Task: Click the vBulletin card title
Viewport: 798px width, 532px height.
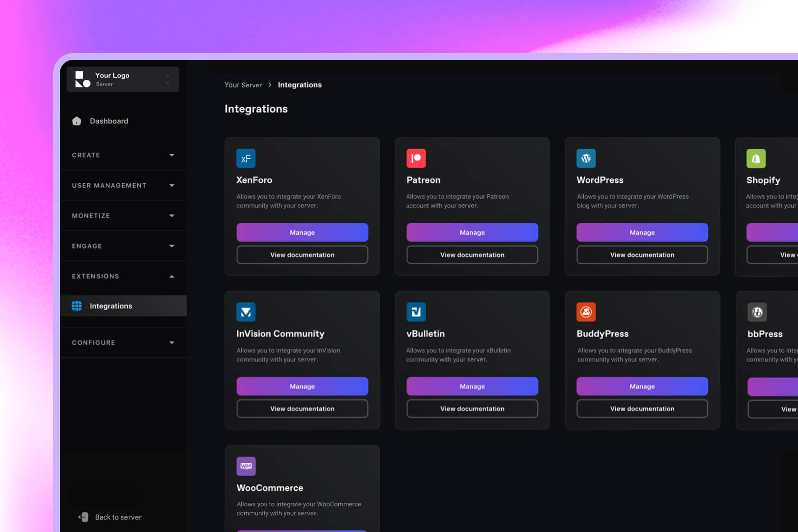Action: tap(426, 334)
